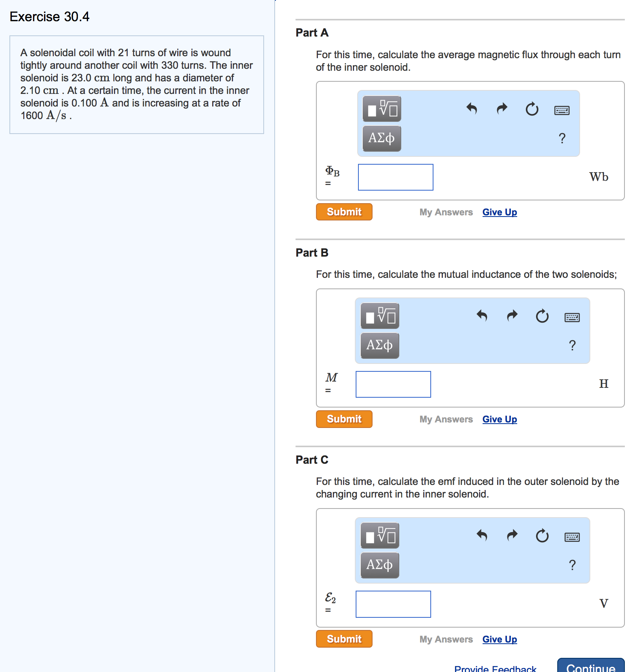Click the Part C math templates icon
Viewport: 628px width, 672px height.
380,536
